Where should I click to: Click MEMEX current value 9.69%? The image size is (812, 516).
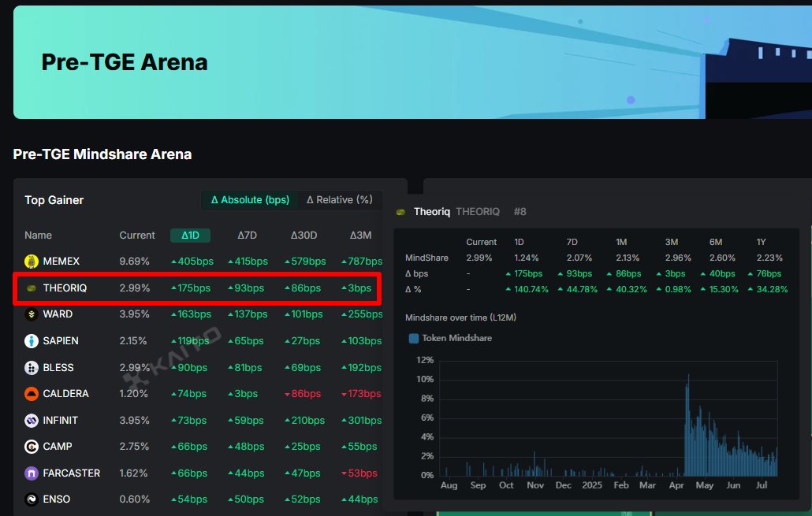134,262
